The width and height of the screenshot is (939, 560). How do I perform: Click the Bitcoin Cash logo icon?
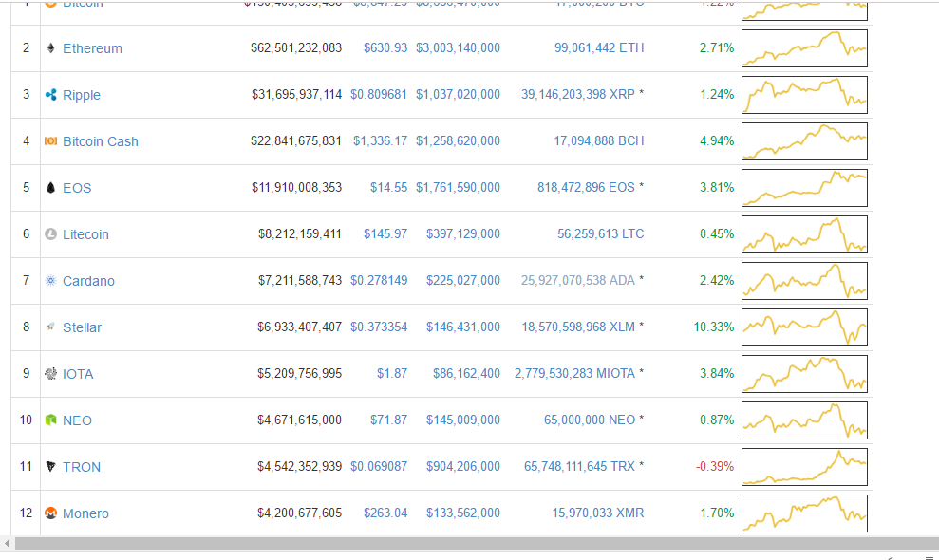coord(51,140)
